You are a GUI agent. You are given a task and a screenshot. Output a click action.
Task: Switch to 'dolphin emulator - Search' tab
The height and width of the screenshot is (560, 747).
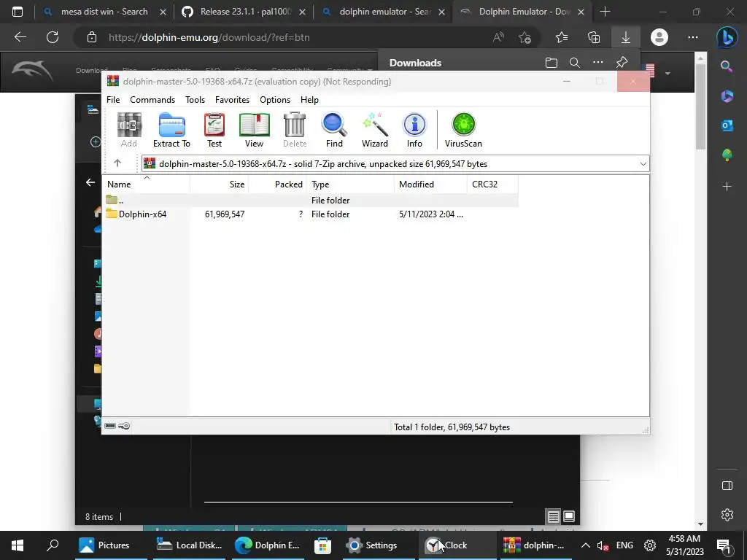coord(384,12)
